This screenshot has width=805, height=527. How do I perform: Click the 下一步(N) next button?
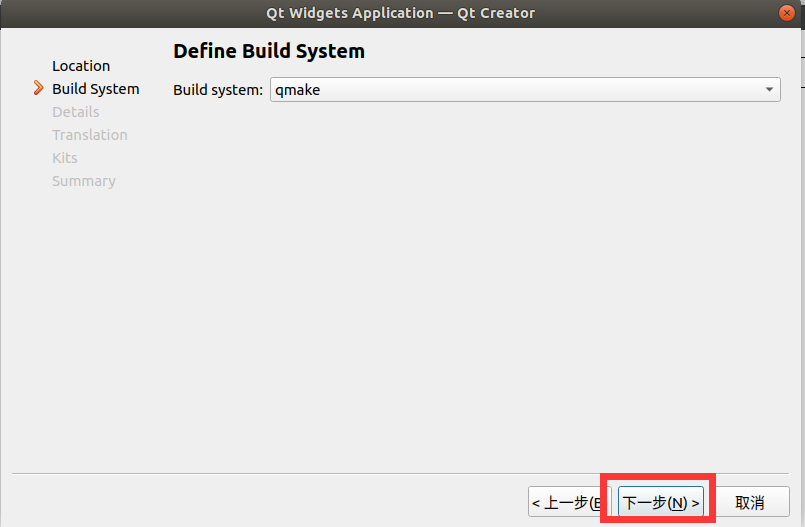tap(661, 502)
